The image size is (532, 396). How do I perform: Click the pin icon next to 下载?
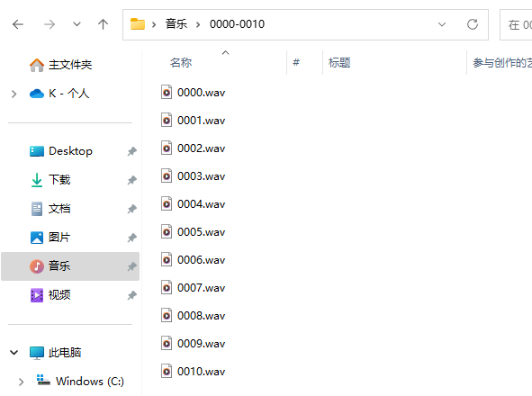click(132, 180)
